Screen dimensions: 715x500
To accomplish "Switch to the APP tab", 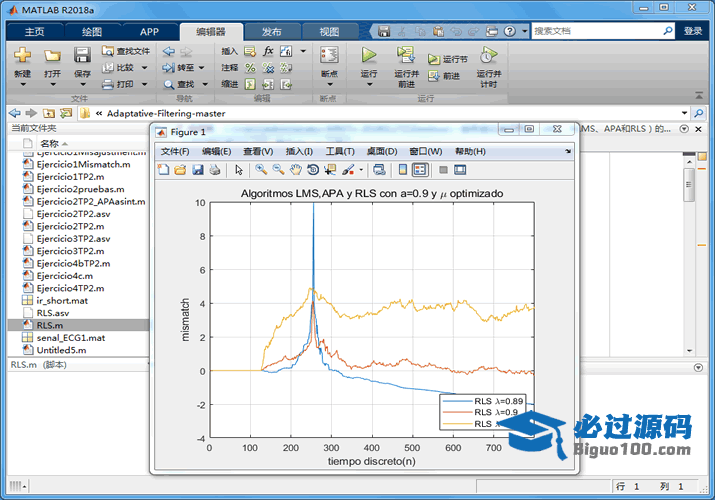I will tap(149, 32).
